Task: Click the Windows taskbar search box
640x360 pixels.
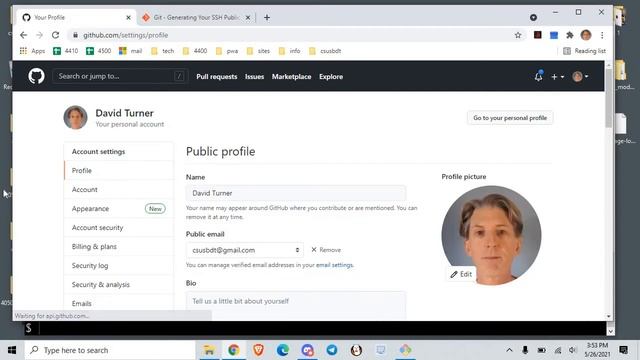Action: point(110,350)
